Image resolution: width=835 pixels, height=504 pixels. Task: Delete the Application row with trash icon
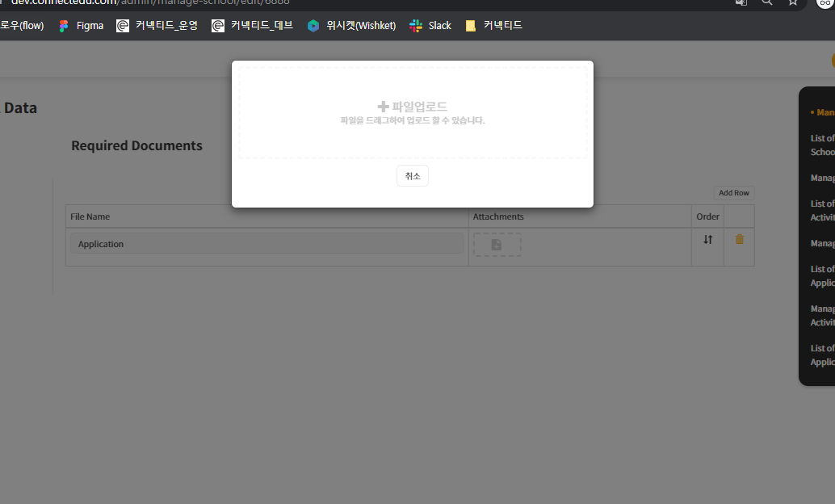tap(739, 239)
